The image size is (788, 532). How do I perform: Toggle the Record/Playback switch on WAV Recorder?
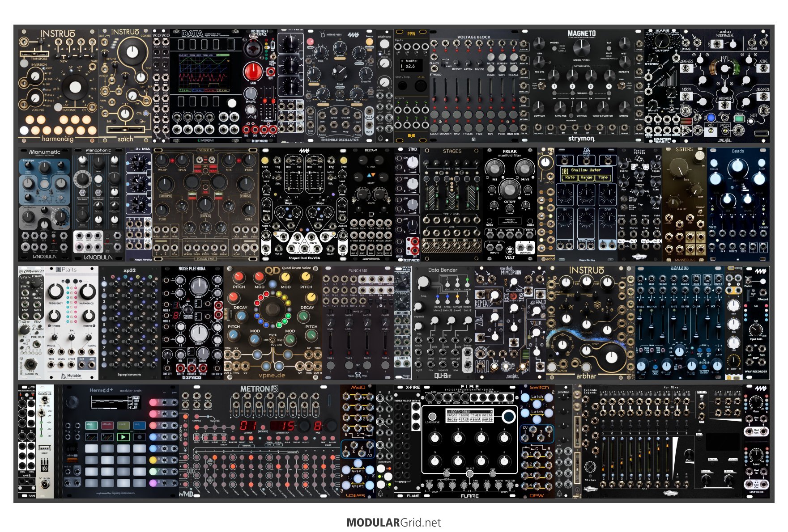point(747,281)
